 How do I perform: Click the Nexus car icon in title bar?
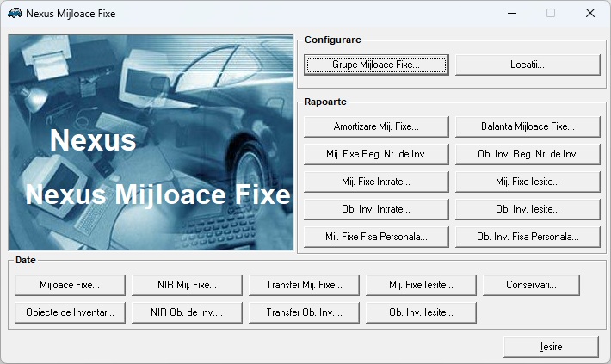(x=15, y=13)
